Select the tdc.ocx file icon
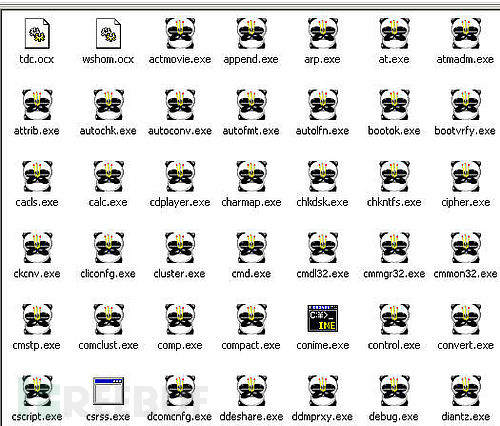 tap(37, 33)
